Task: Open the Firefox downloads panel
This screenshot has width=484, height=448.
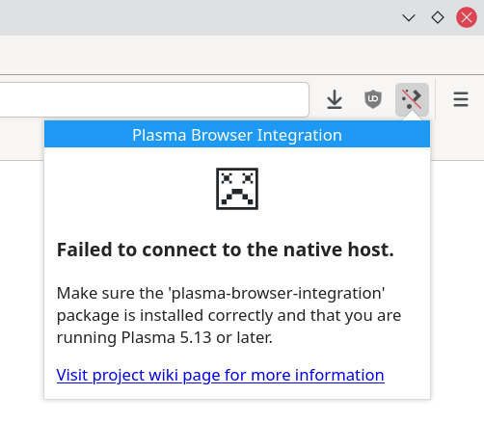Action: coord(335,99)
